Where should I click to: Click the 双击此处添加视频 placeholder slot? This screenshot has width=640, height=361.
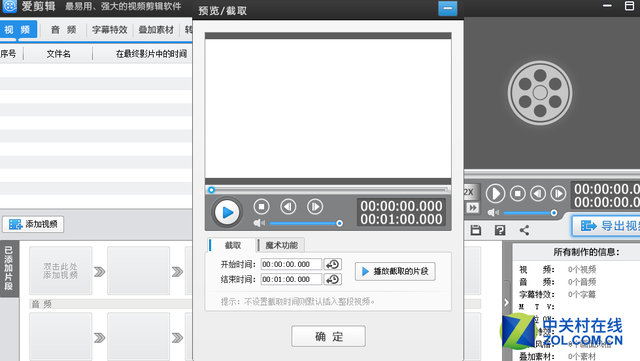[x=60, y=270]
